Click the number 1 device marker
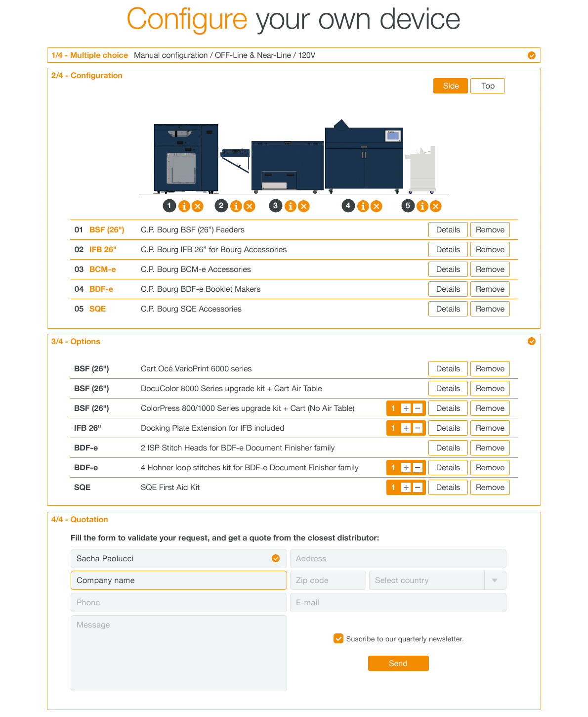Screen dimensions: 588x717 coord(169,206)
